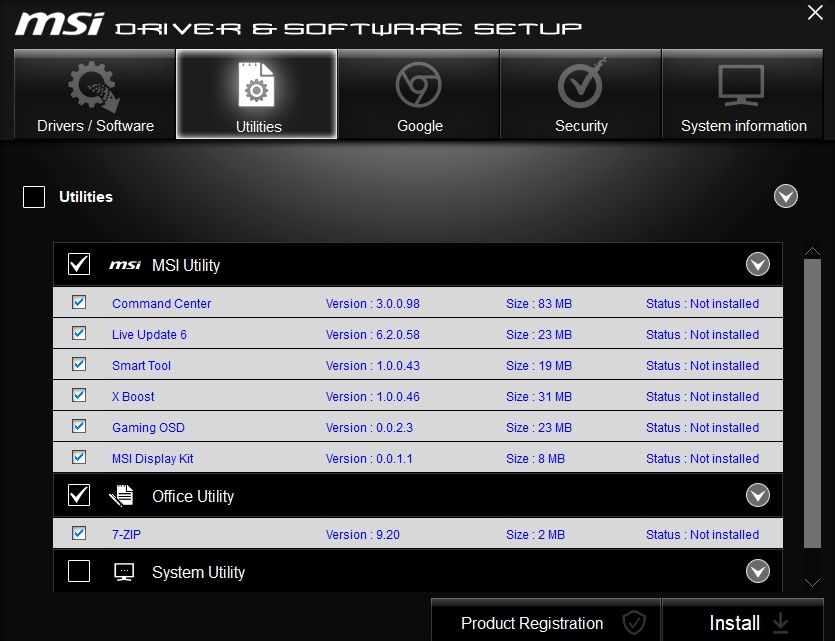This screenshot has height=641, width=835.
Task: Click Version : 0.0.2.3 text
Action: (369, 428)
